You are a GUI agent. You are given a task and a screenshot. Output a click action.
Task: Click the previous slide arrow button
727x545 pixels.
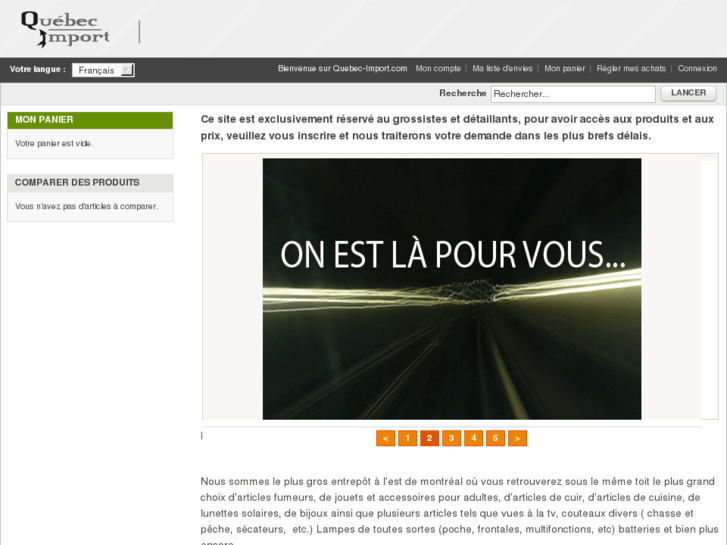point(385,438)
